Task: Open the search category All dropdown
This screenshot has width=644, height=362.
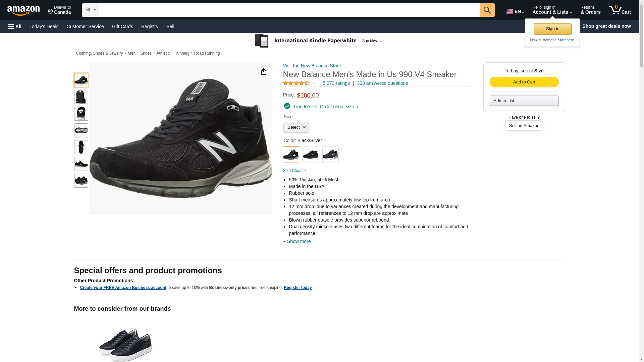Action: click(90, 10)
